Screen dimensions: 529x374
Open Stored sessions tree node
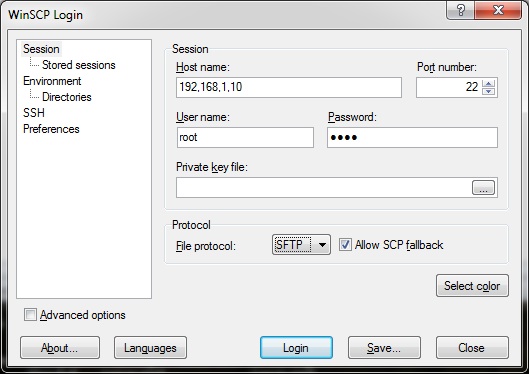coord(79,65)
